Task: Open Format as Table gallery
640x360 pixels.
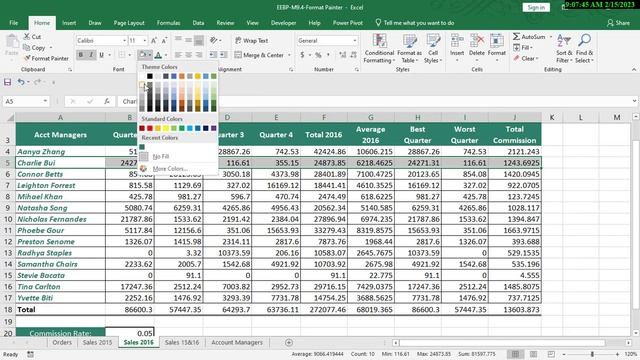Action: (409, 48)
